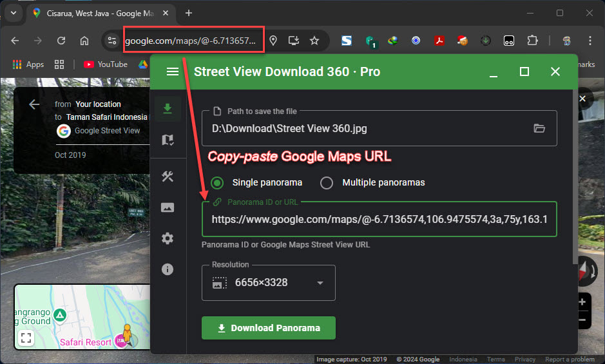Screen dimensions: 605x364
Task: Open Chrome home page button
Action: pyautogui.click(x=84, y=41)
